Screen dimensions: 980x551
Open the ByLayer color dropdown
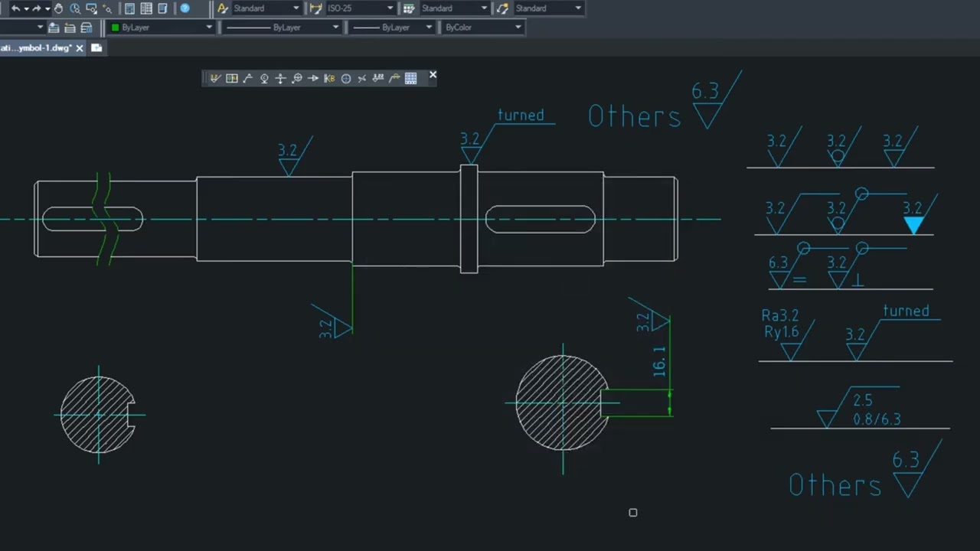162,28
